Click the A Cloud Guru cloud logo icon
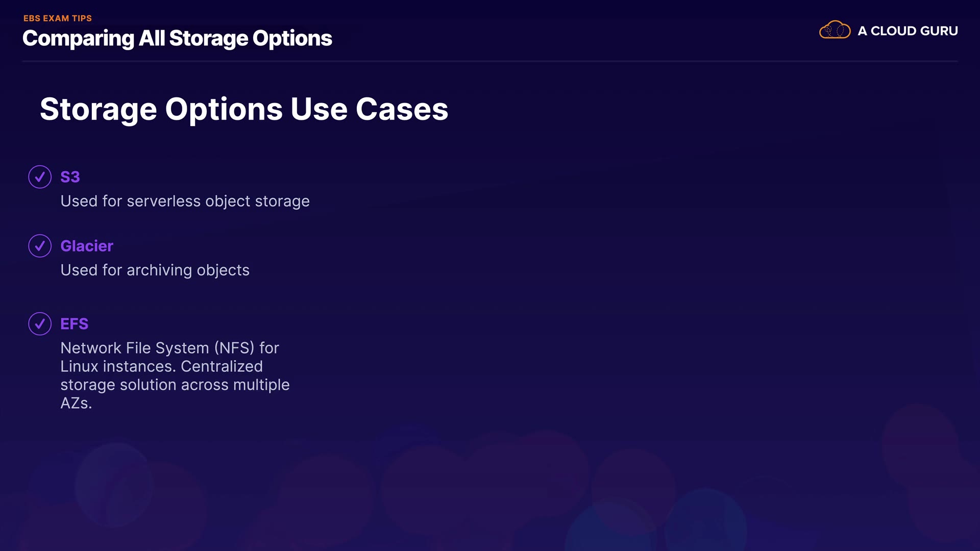The width and height of the screenshot is (980, 551). (835, 30)
